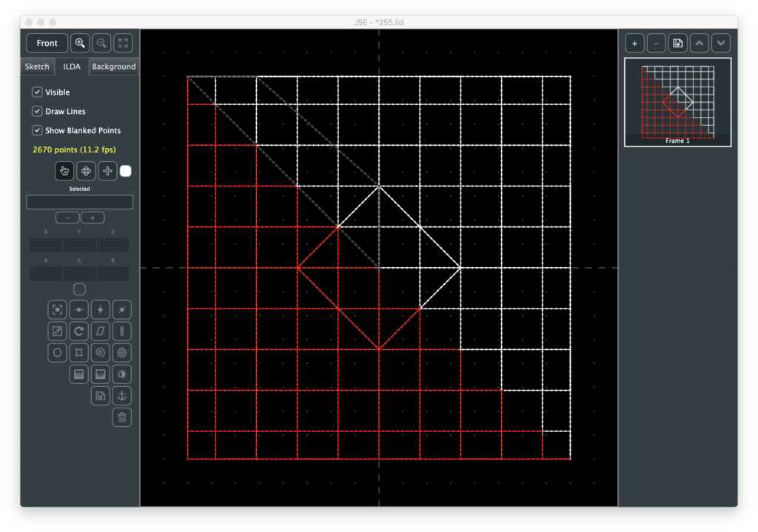758x532 pixels.
Task: Click the globe sphere tool icon
Action: (x=122, y=352)
